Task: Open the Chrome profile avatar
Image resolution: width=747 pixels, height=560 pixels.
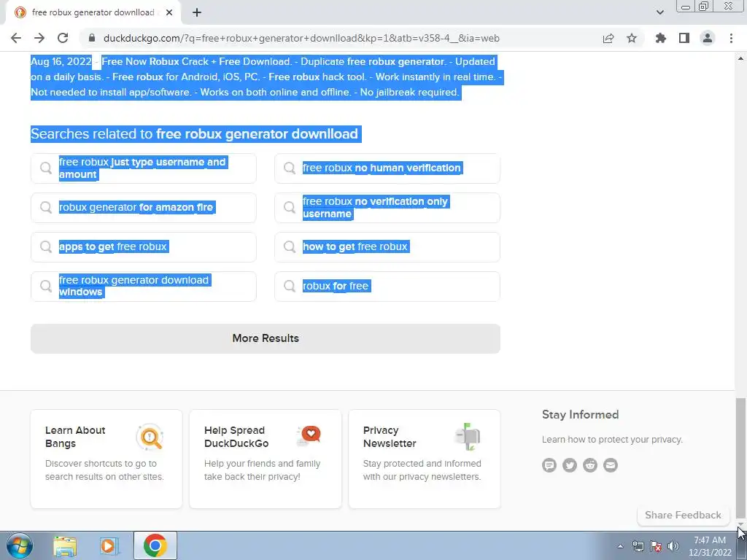Action: coord(708,38)
